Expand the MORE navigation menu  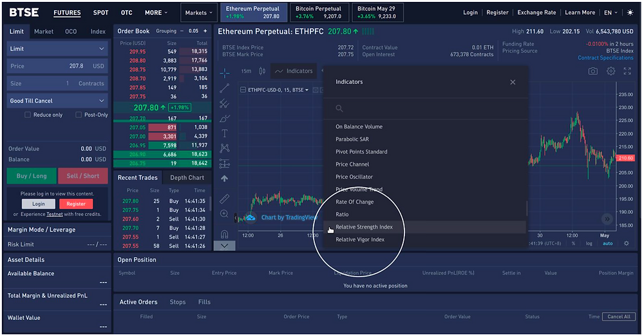coord(156,13)
